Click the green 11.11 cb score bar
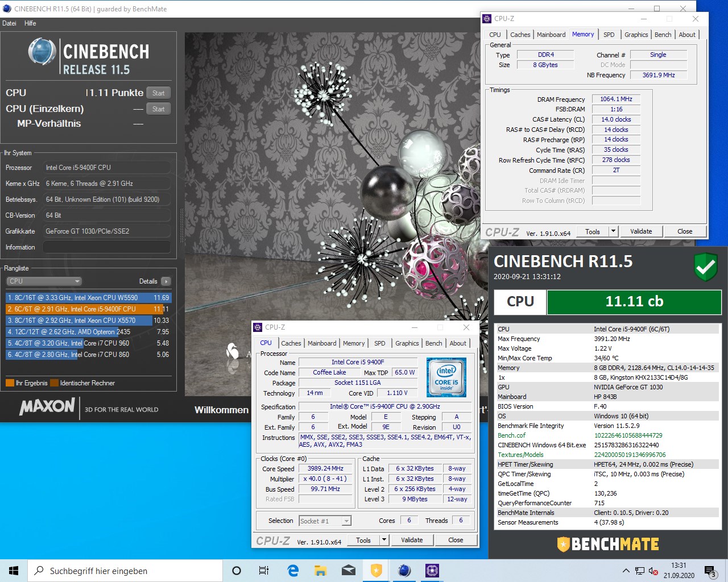 pos(634,302)
